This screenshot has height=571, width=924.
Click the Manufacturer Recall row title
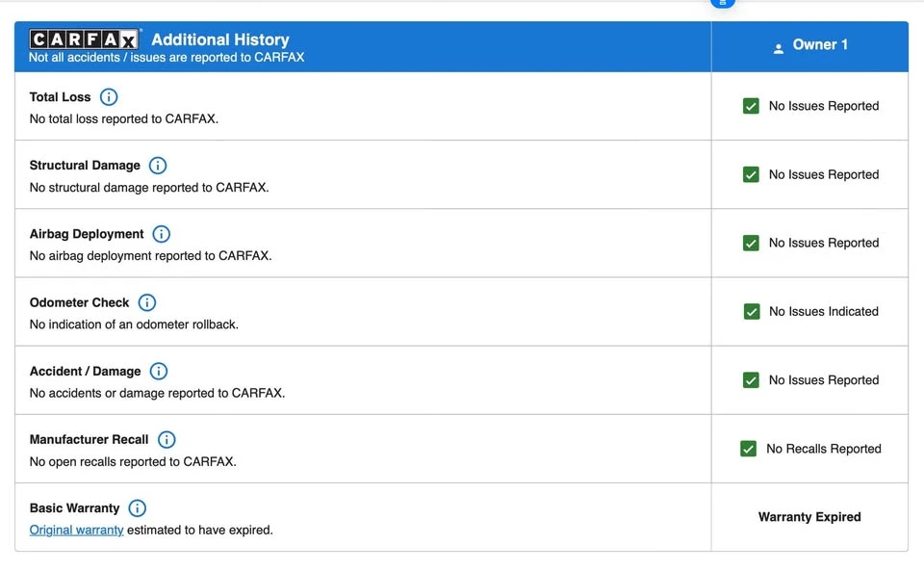pos(89,440)
